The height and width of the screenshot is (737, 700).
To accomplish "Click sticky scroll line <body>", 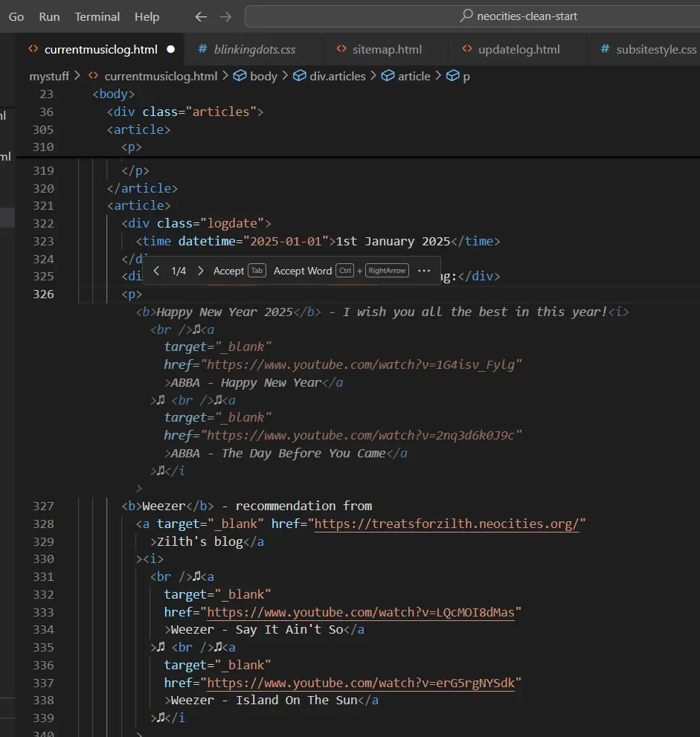I will pyautogui.click(x=114, y=94).
